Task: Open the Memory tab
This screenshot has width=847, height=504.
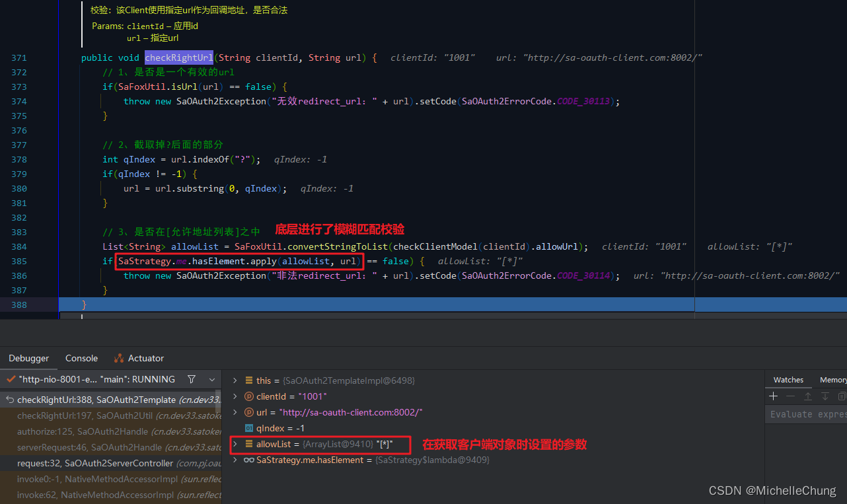Action: [832, 380]
